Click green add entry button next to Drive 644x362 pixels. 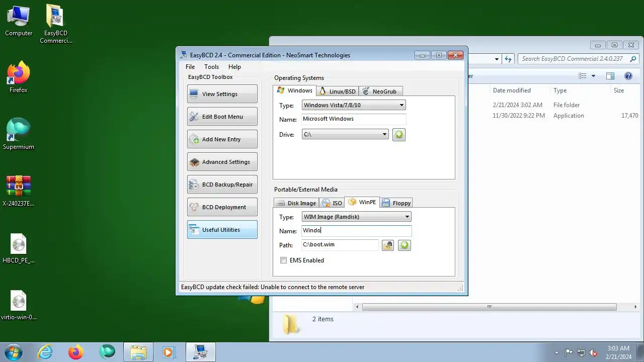(399, 135)
